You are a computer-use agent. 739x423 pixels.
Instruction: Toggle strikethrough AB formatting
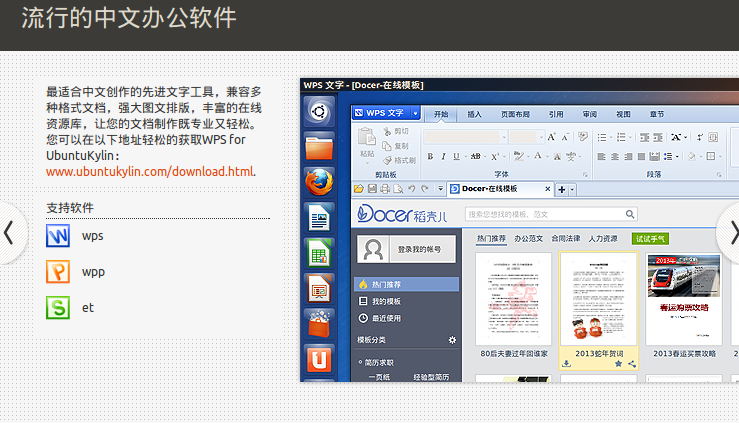[476, 156]
